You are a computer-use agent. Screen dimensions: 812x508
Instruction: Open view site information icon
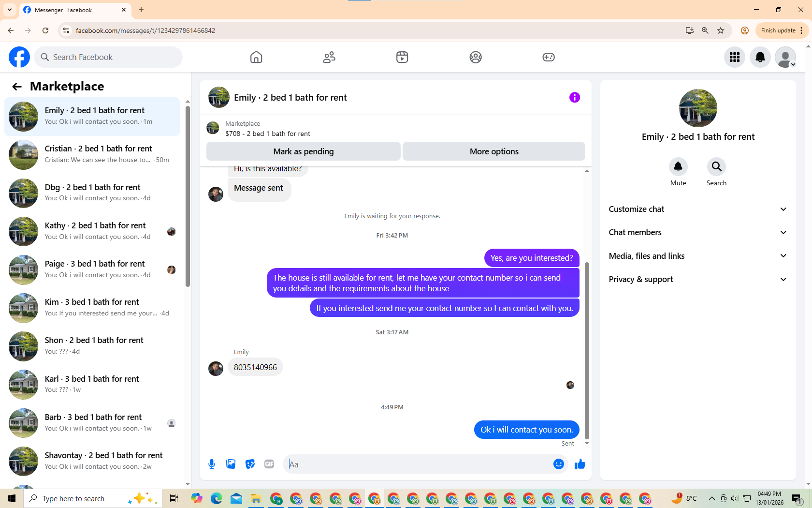coord(66,30)
